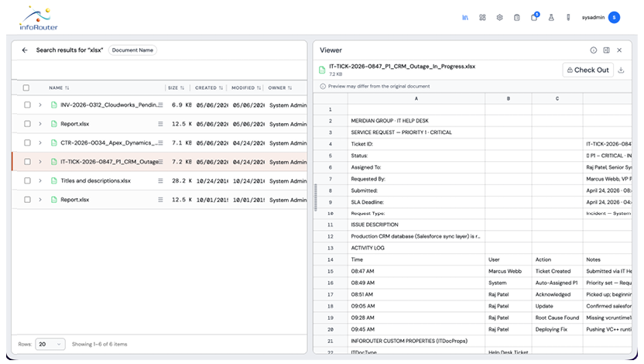Close the Viewer panel
644x364 pixels.
[x=619, y=50]
